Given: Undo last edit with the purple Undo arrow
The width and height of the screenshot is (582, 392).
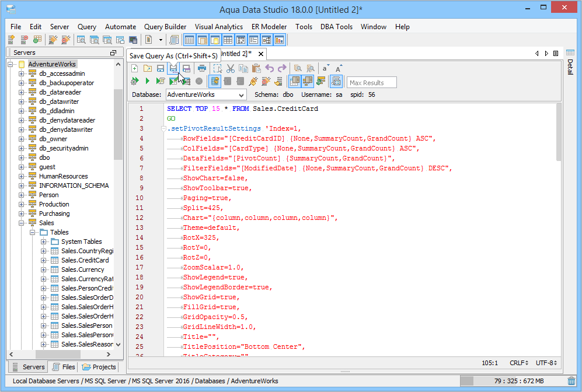Looking at the screenshot, I should pos(270,68).
